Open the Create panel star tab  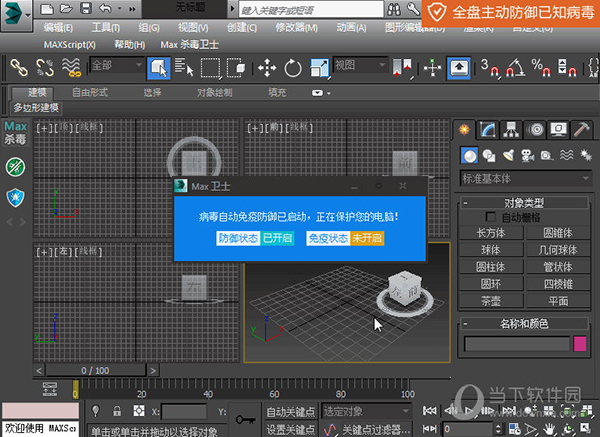click(x=465, y=130)
